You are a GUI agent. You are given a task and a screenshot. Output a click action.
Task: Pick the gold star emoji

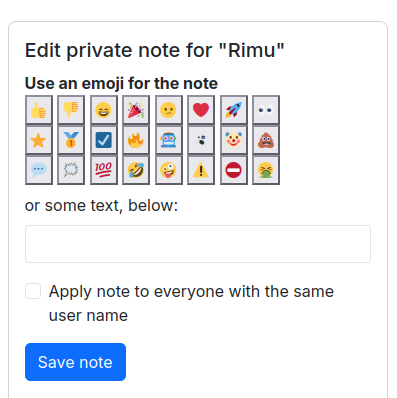(39, 140)
